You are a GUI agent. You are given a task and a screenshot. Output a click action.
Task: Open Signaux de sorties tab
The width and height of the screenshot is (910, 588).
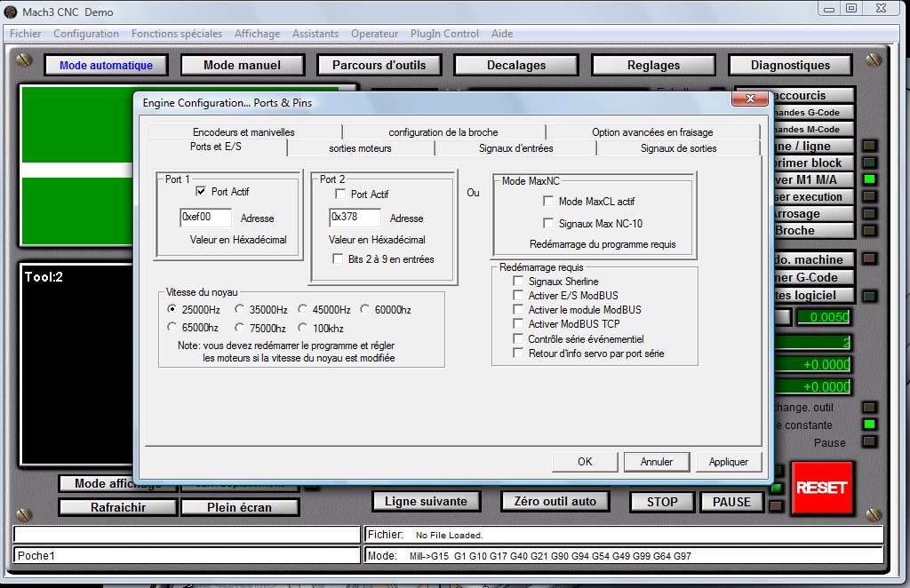point(678,148)
